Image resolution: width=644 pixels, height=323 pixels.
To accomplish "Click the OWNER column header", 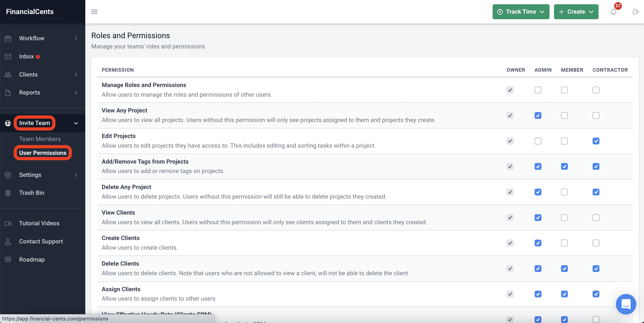I will point(516,70).
